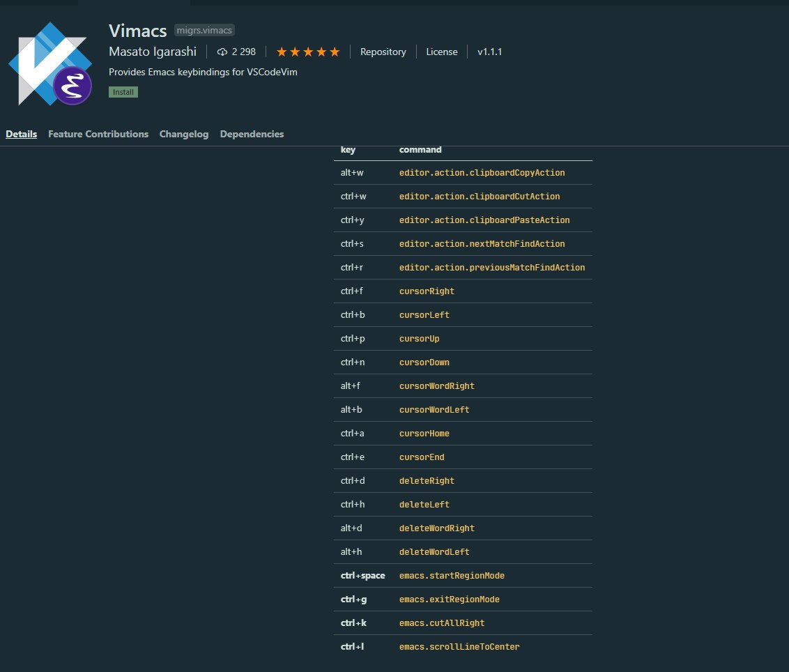Select the ctrl+a key cell
789x672 pixels.
[352, 433]
